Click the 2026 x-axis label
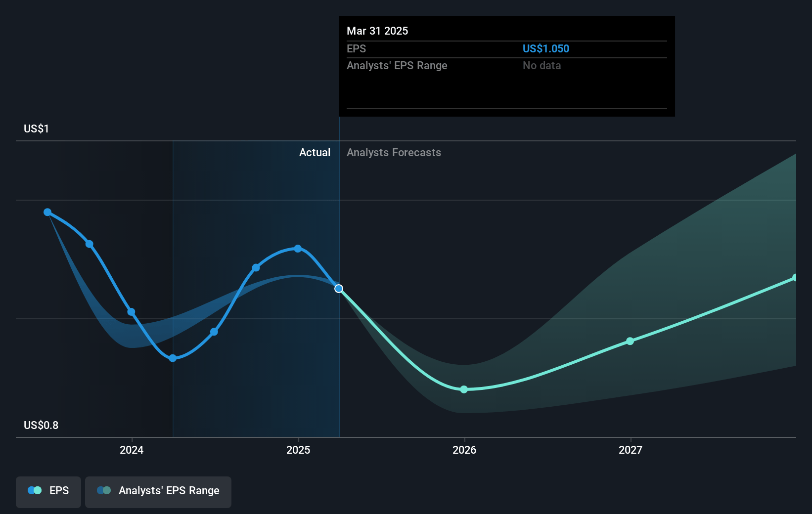 464,450
